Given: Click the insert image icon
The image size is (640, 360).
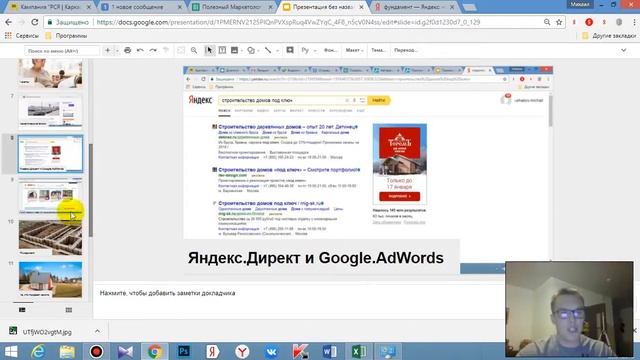Looking at the screenshot, I should pos(234,50).
